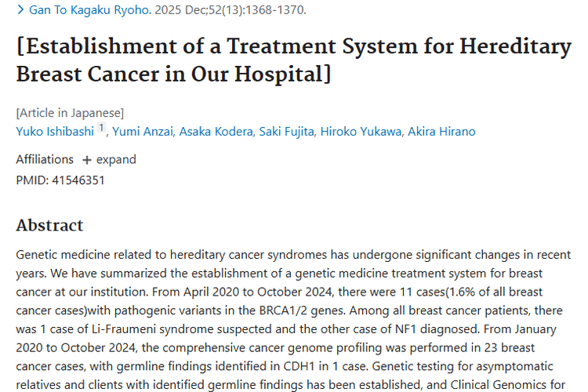588x392 pixels.
Task: Click the article title heading
Action: (x=293, y=60)
